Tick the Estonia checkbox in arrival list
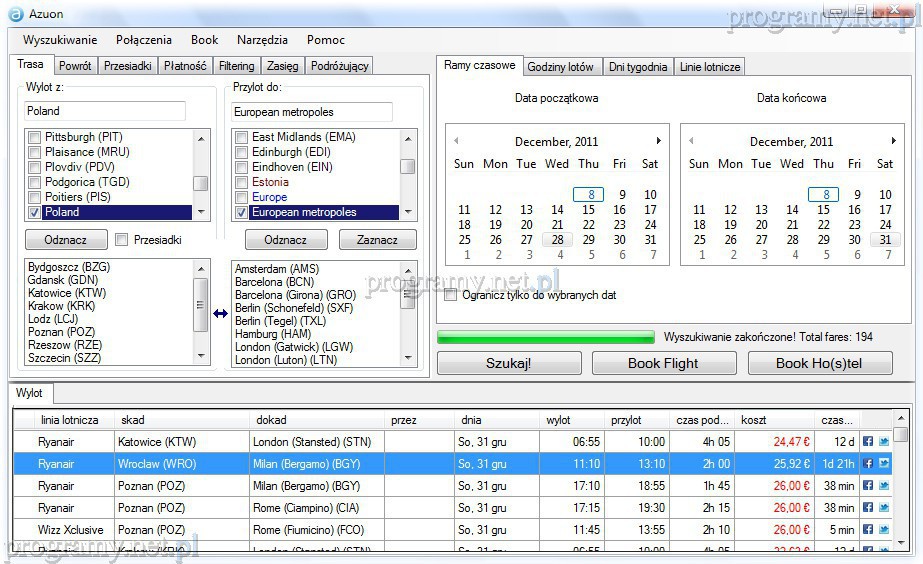Image resolution: width=923 pixels, height=564 pixels. coord(241,182)
